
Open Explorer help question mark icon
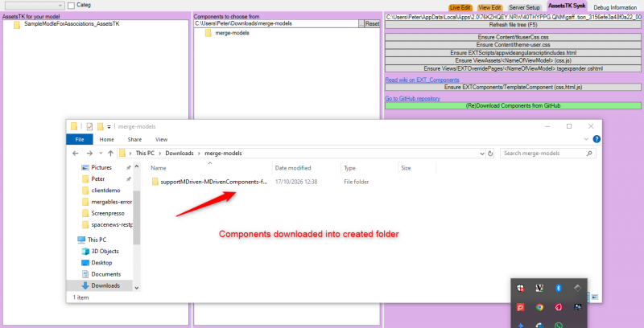pyautogui.click(x=597, y=139)
